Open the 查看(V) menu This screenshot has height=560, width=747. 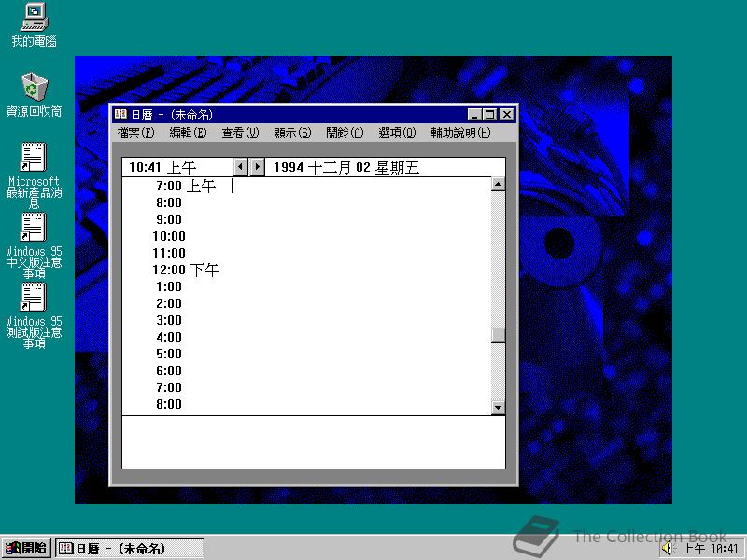coord(240,133)
